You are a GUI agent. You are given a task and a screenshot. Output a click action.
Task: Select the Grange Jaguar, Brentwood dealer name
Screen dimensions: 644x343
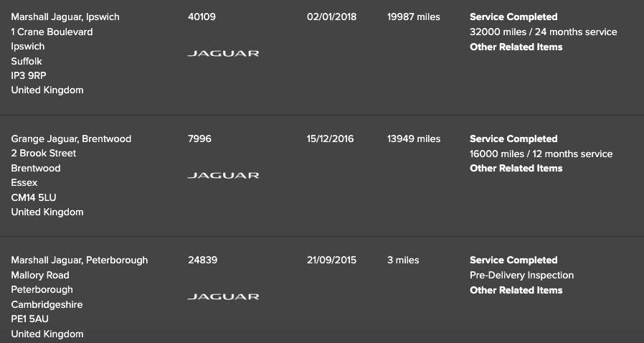coord(71,138)
